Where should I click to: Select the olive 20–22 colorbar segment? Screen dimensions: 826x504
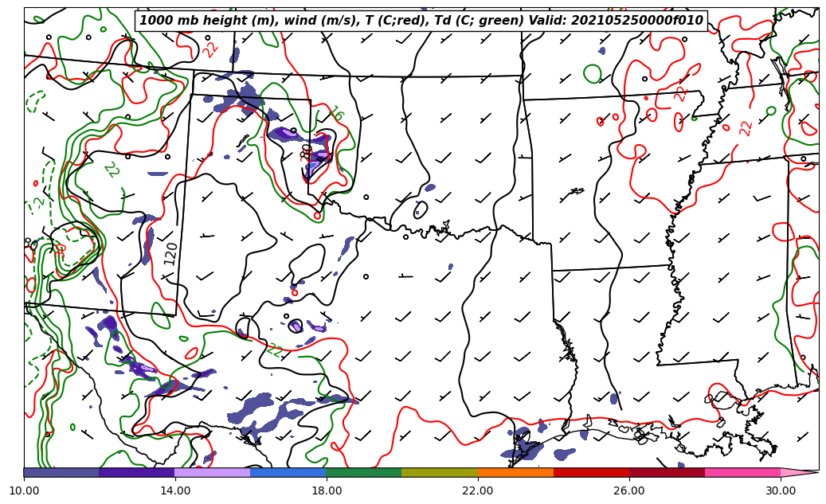click(x=440, y=472)
